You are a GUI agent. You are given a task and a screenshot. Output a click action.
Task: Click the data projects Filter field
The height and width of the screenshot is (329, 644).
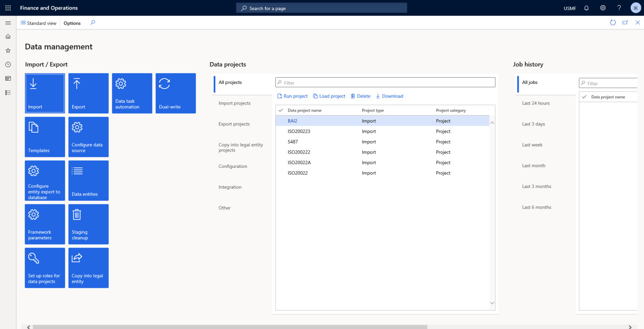tap(385, 82)
